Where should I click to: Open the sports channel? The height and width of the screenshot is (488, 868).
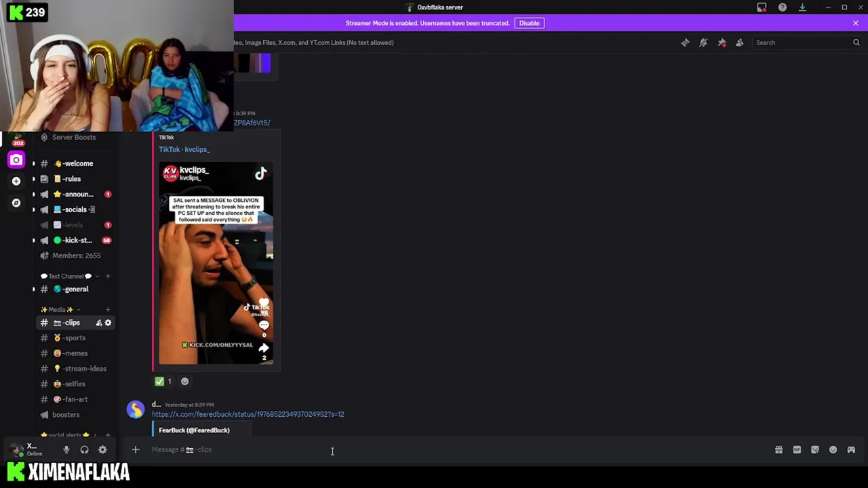click(x=74, y=338)
